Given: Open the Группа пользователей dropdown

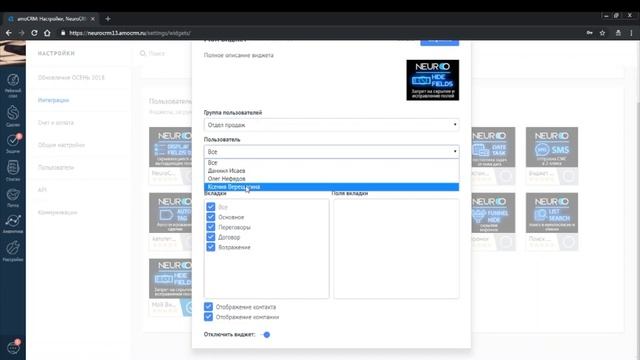Looking at the screenshot, I should (331, 125).
